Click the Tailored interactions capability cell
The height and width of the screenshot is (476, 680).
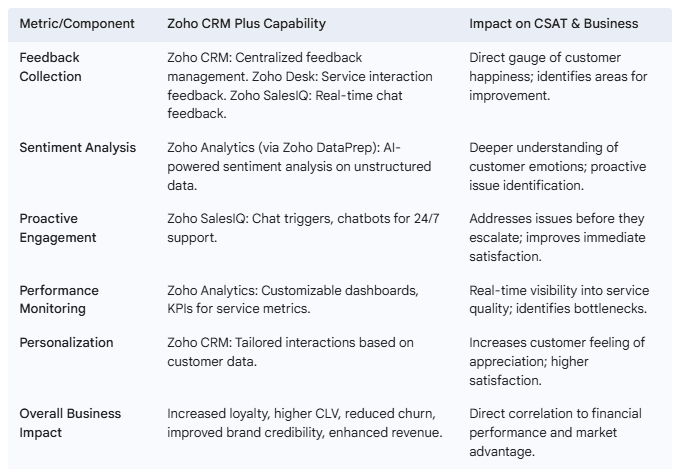tap(291, 352)
